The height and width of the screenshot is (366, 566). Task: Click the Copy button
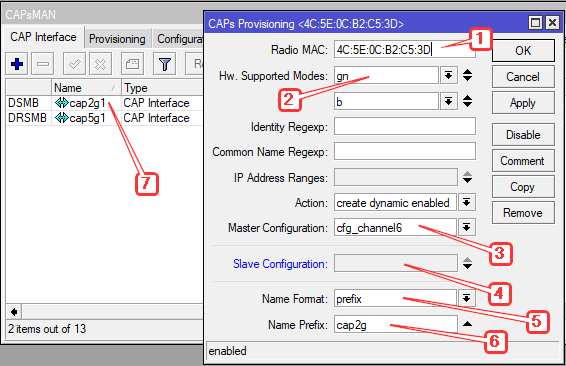(x=523, y=187)
